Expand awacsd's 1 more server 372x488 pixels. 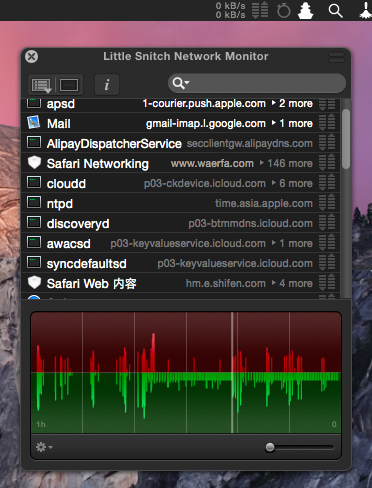pos(292,243)
